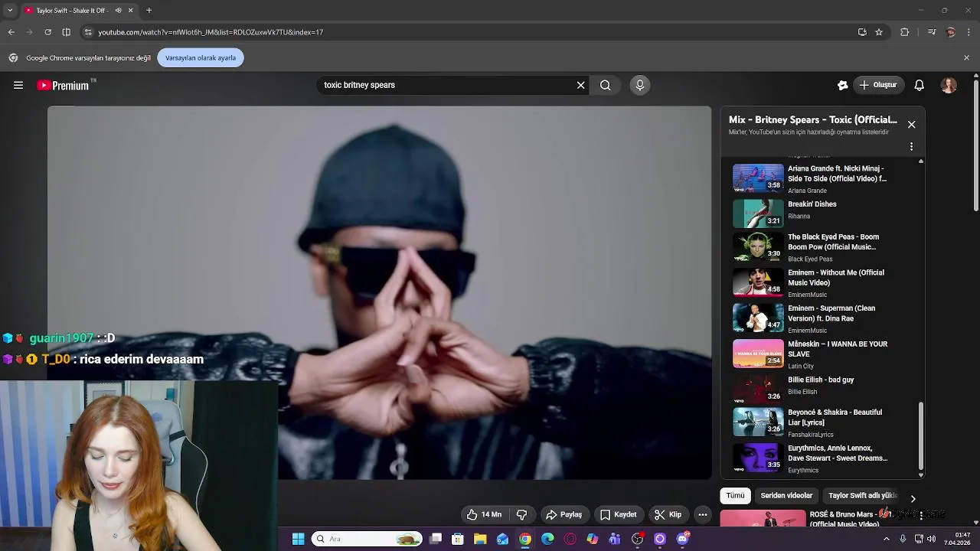Screen dimensions: 980x551
Task: View site information icon in address bar
Action: tap(88, 32)
